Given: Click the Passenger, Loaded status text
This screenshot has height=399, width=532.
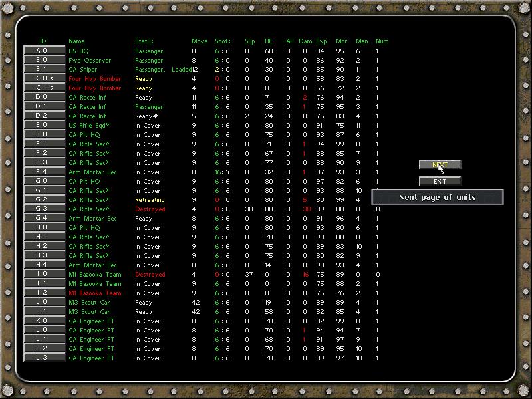Looking at the screenshot, I should click(164, 70).
